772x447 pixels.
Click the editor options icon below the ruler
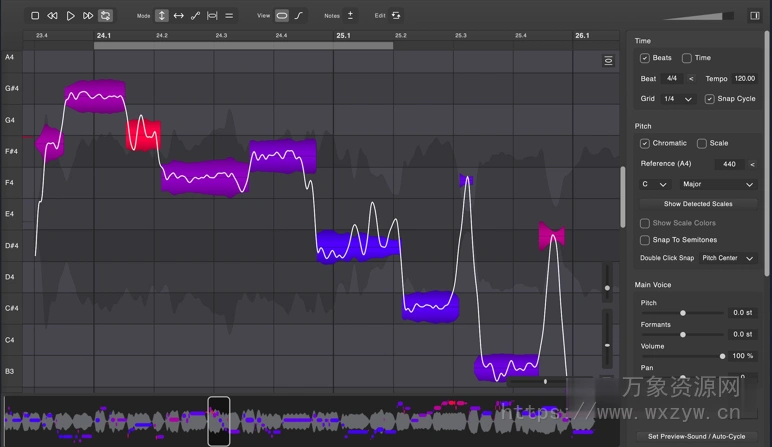click(609, 61)
